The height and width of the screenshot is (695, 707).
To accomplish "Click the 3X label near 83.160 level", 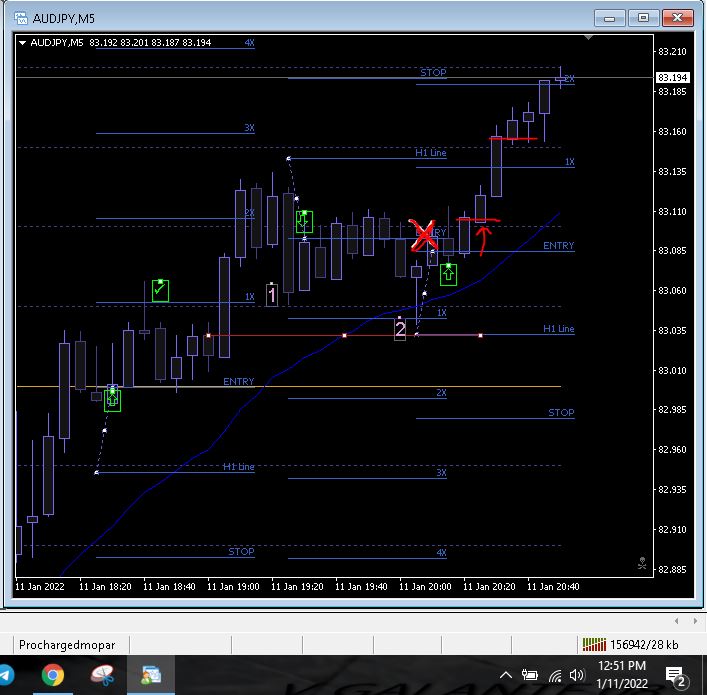I will tap(249, 128).
